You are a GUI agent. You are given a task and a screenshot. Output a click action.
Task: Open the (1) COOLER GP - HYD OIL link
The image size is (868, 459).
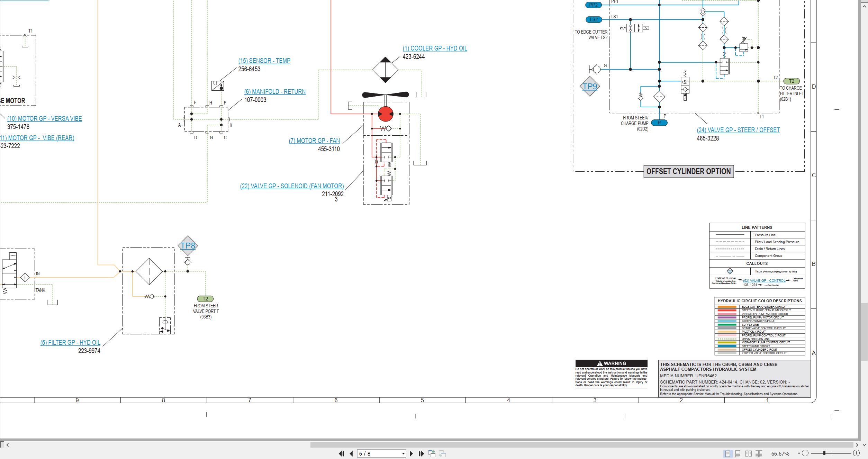click(x=435, y=48)
